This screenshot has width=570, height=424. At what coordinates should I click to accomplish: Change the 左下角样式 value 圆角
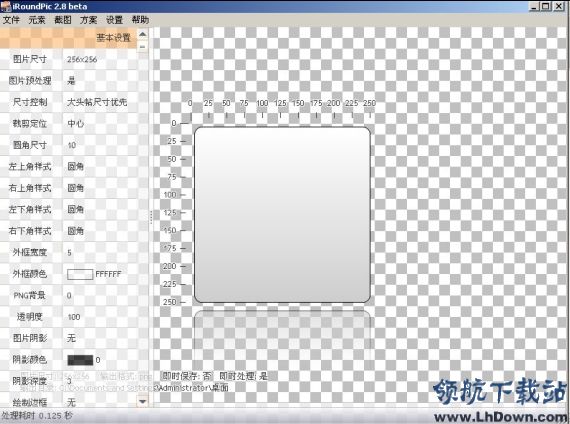(75, 209)
